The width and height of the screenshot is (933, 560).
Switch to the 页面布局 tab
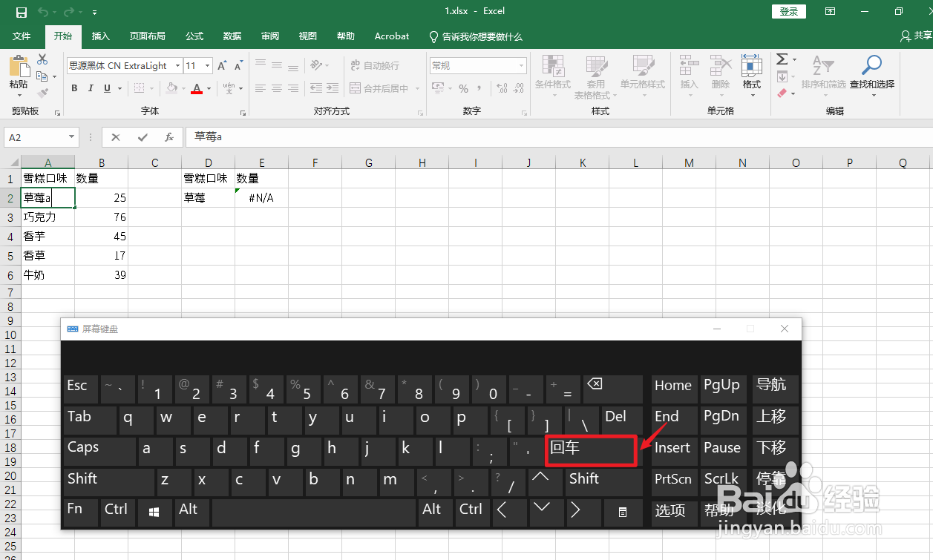(x=147, y=36)
